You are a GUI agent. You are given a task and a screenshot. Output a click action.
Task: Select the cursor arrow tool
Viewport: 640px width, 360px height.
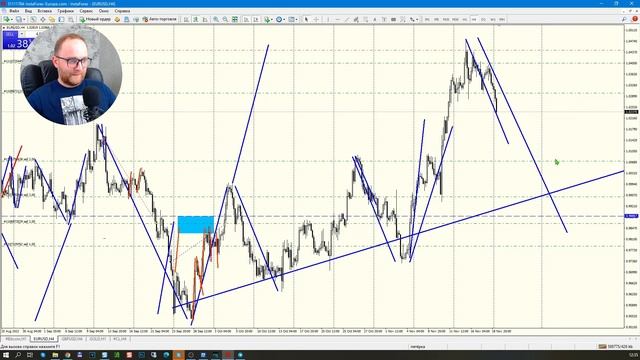(306, 19)
